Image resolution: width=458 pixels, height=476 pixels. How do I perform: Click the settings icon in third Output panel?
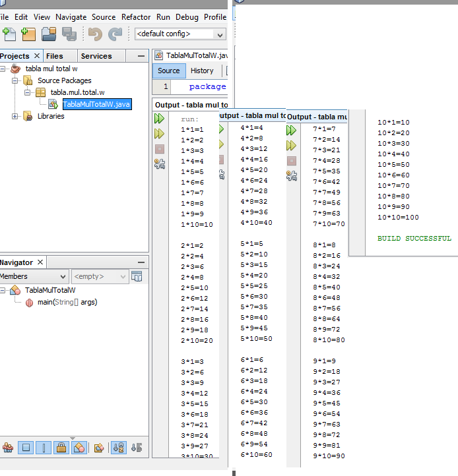pyautogui.click(x=292, y=176)
